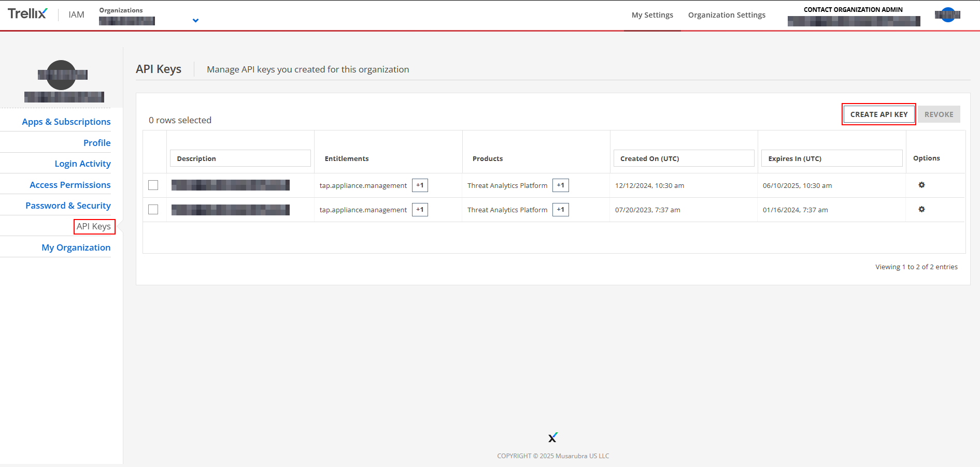
Task: Click the profile picture in sidebar
Action: coord(62,75)
